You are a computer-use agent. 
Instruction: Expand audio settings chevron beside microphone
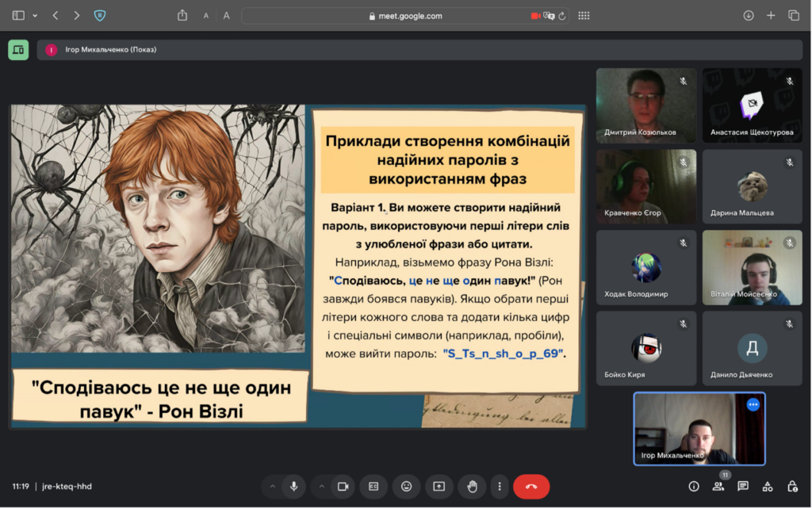[273, 486]
